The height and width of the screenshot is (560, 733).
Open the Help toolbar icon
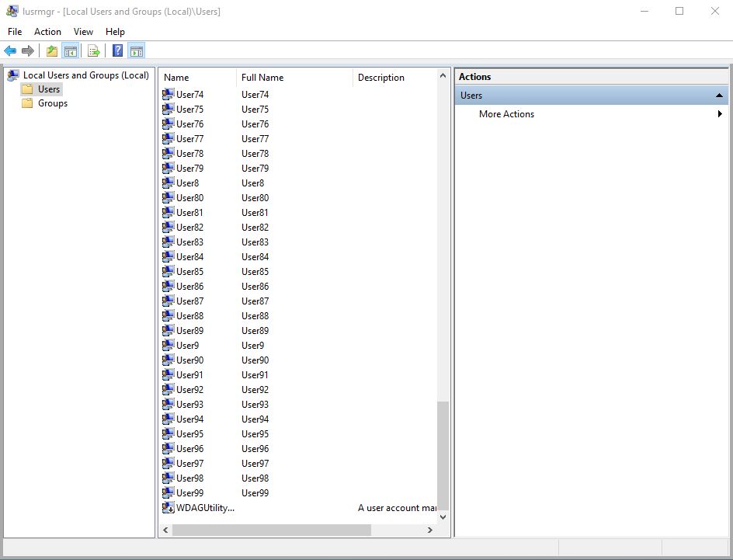click(118, 51)
